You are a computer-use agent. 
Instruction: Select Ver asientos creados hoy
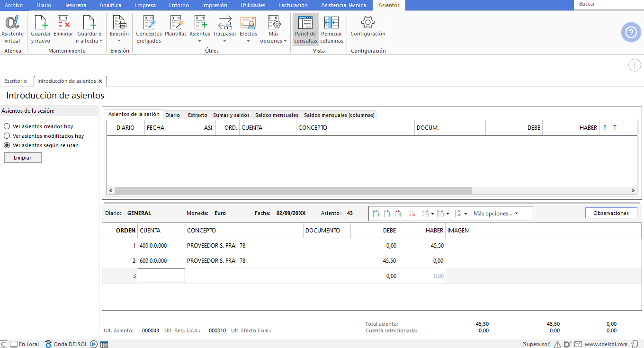[38, 126]
